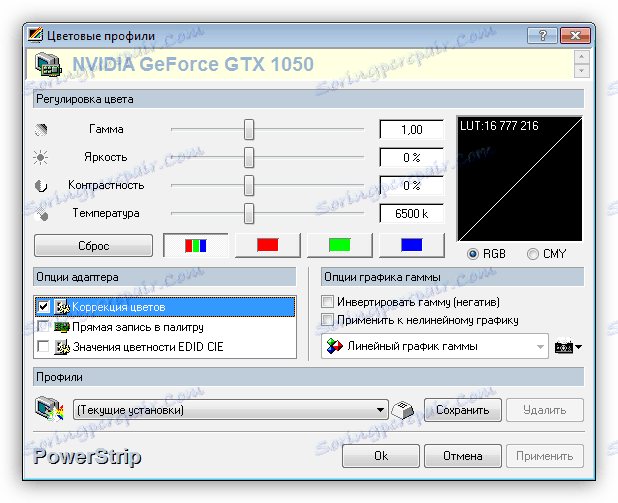Click the Гамма slider handle
618x503 pixels.
[x=249, y=130]
